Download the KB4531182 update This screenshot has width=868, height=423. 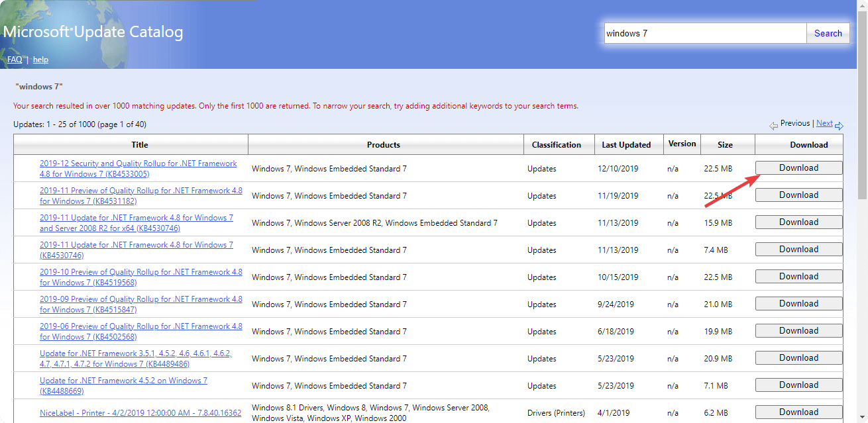tap(799, 195)
